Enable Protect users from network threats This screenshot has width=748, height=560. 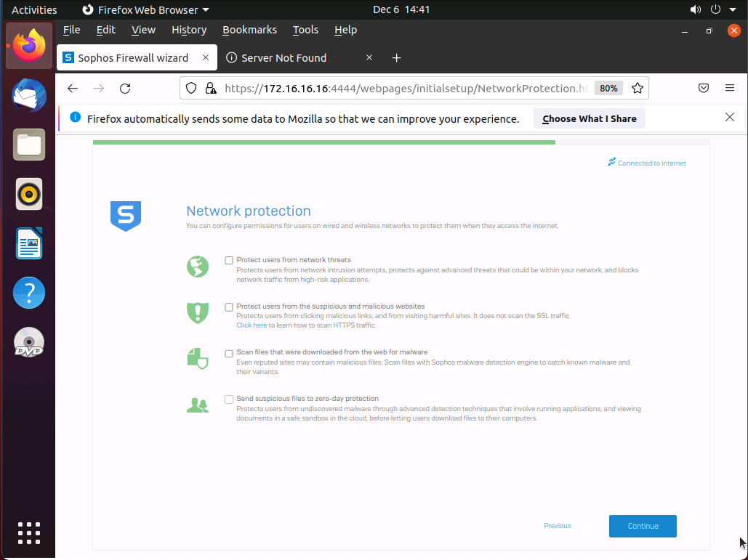229,260
